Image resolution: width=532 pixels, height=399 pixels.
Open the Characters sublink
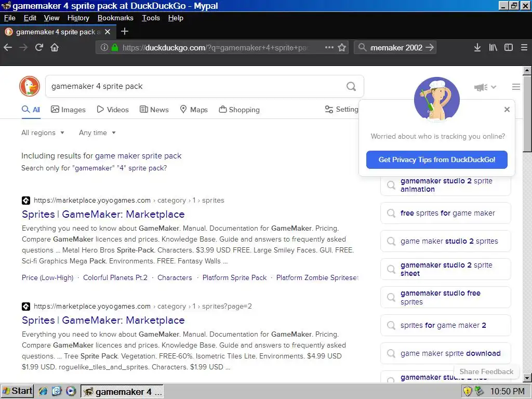[x=175, y=277]
